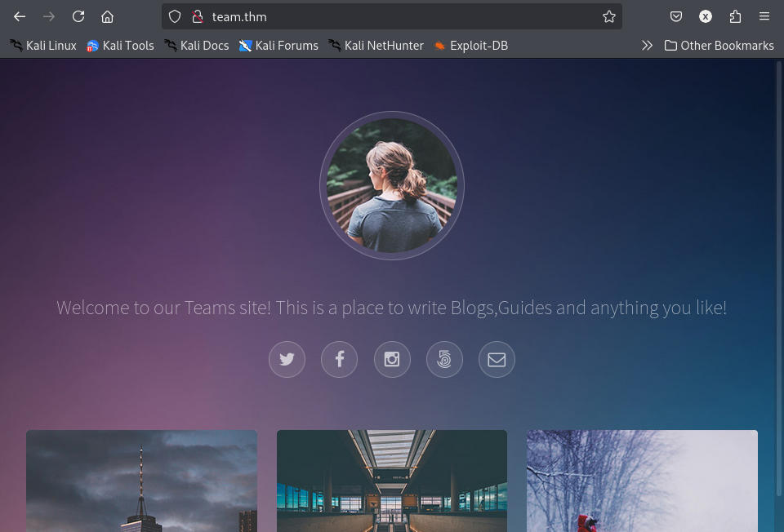Open the round X extension icon
The width and height of the screenshot is (784, 532).
705,16
